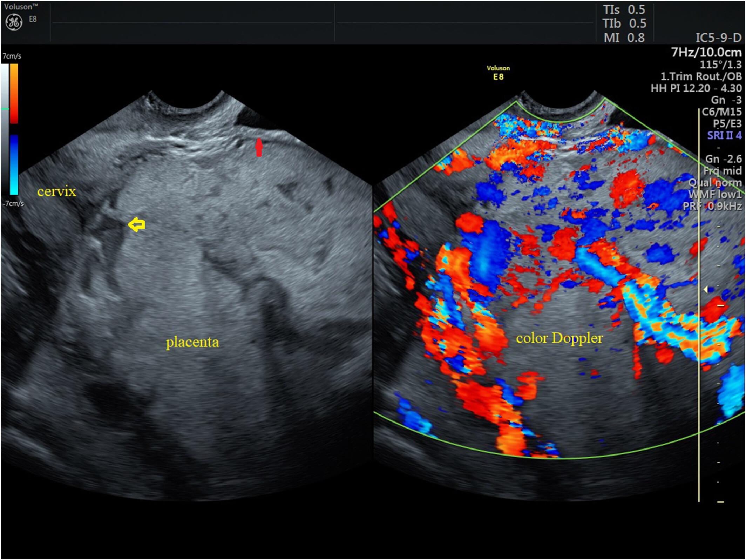
Task: Select the 'HH PI 12.20 - 4.30' text
Action: (696, 88)
